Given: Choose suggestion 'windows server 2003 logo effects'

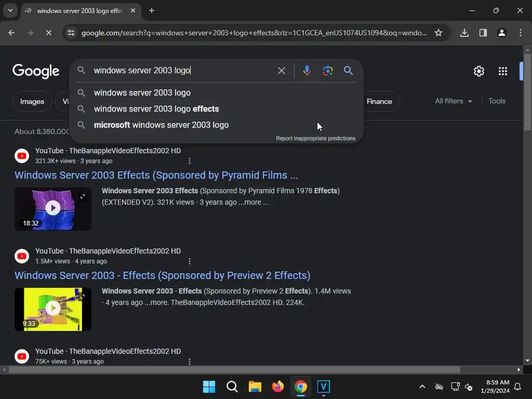Looking at the screenshot, I should pyautogui.click(x=216, y=109).
